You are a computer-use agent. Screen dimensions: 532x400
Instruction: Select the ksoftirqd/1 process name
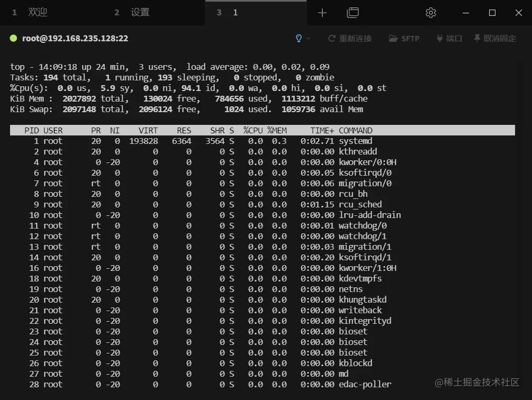click(365, 257)
